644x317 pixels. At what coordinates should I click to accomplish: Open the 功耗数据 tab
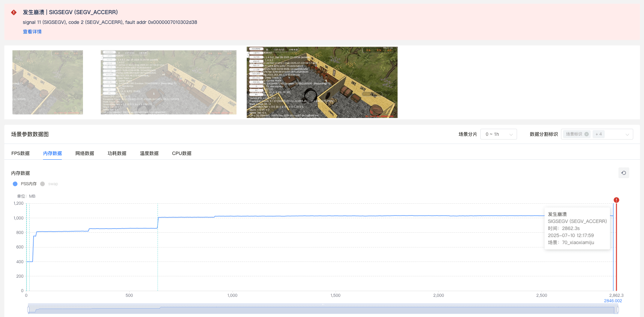pos(117,153)
